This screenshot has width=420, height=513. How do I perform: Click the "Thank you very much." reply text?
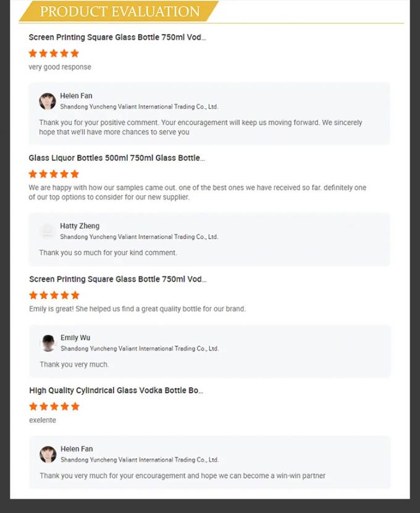(x=74, y=365)
